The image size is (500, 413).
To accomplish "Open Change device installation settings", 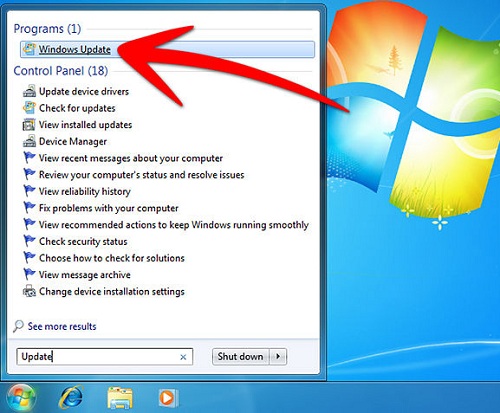I will coord(112,291).
